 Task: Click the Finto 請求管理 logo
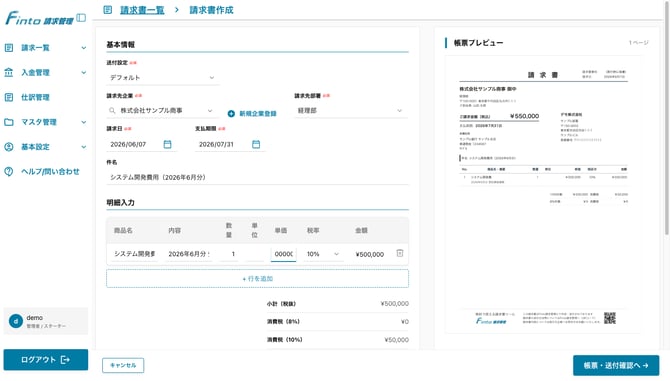[x=39, y=18]
